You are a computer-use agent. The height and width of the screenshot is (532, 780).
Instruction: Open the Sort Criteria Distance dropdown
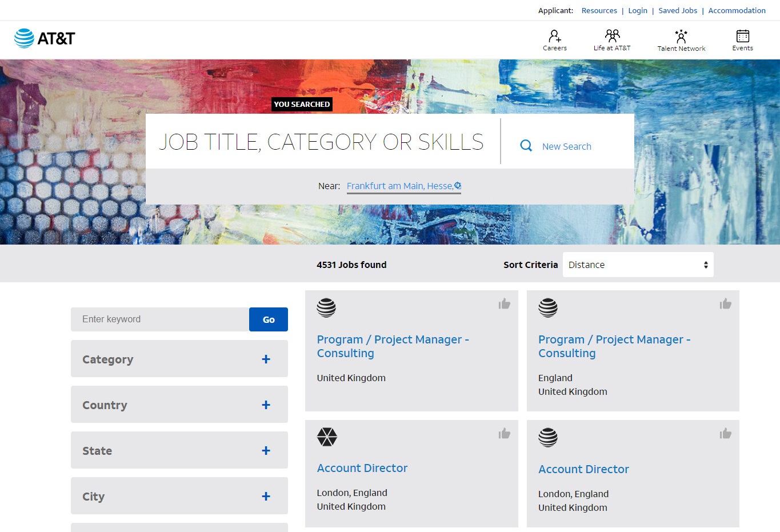[x=638, y=265]
